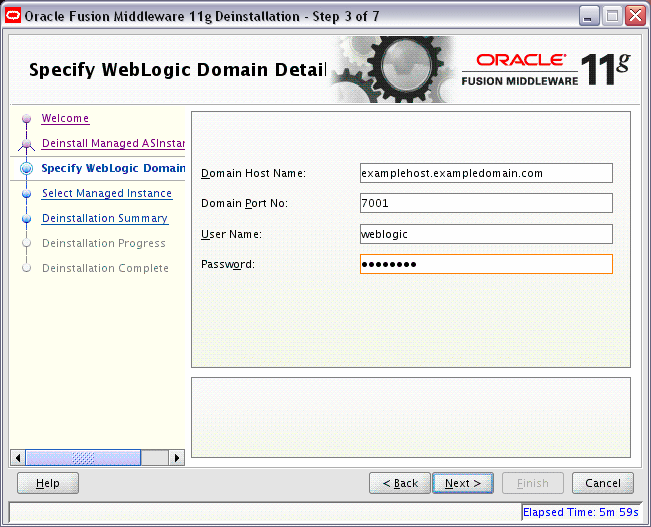Click the Domain Host Name label
The height and width of the screenshot is (527, 651).
pyautogui.click(x=253, y=173)
